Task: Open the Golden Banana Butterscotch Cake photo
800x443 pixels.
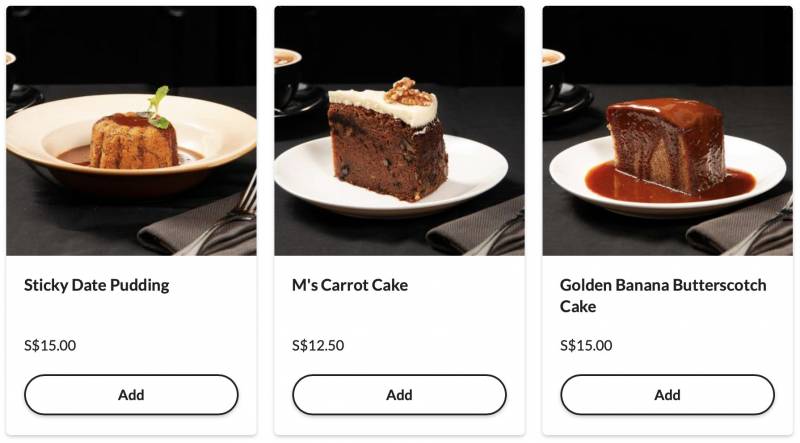Action: [x=667, y=131]
